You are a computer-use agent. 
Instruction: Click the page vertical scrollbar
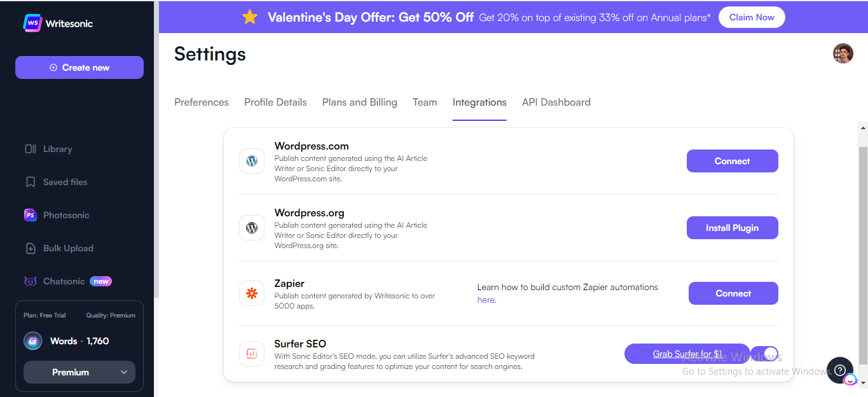863,254
